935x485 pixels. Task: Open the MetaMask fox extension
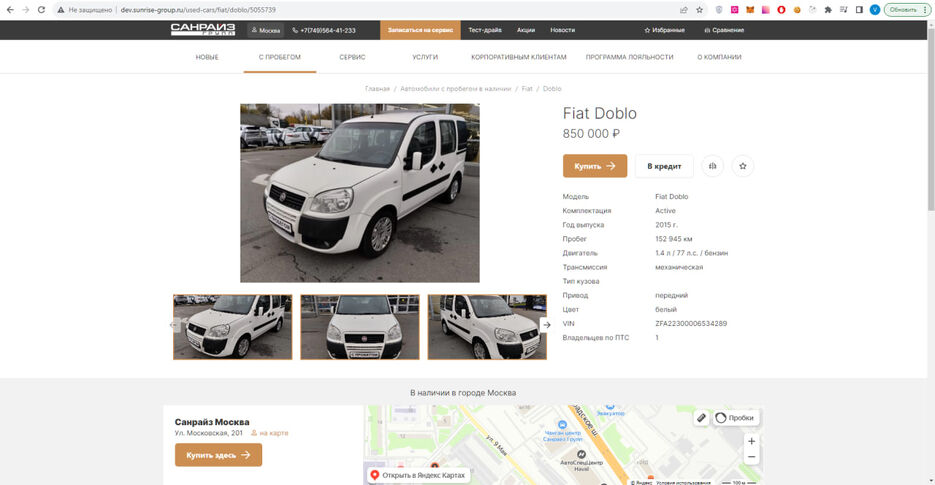[x=750, y=10]
